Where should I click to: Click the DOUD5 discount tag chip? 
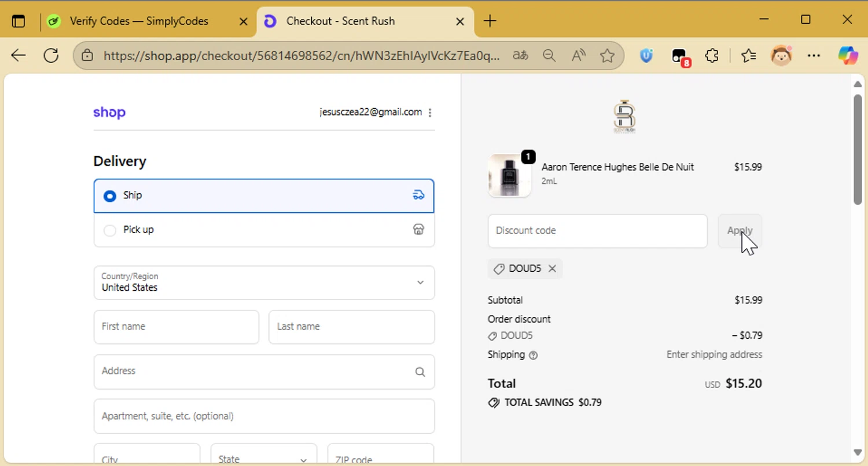(x=525, y=268)
